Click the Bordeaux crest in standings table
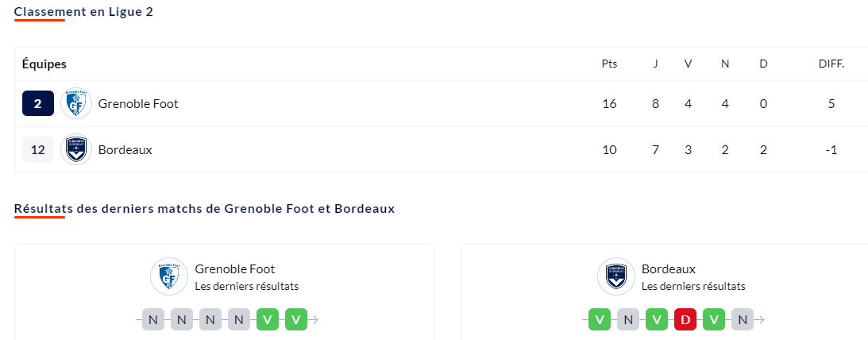The height and width of the screenshot is (340, 868). pos(76,149)
